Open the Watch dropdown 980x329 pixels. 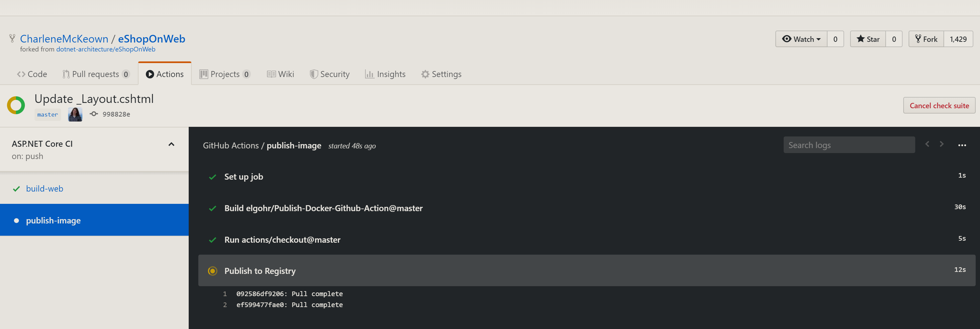pyautogui.click(x=801, y=39)
